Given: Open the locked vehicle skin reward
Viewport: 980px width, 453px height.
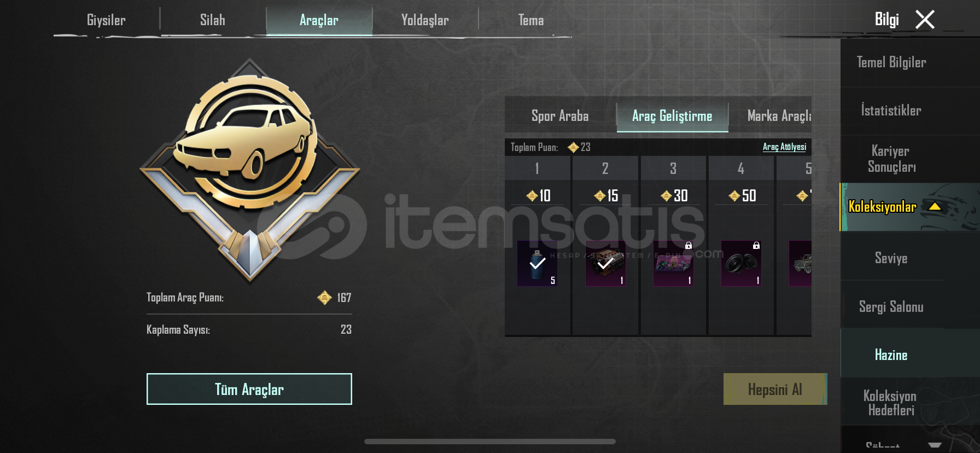Looking at the screenshot, I should 673,263.
